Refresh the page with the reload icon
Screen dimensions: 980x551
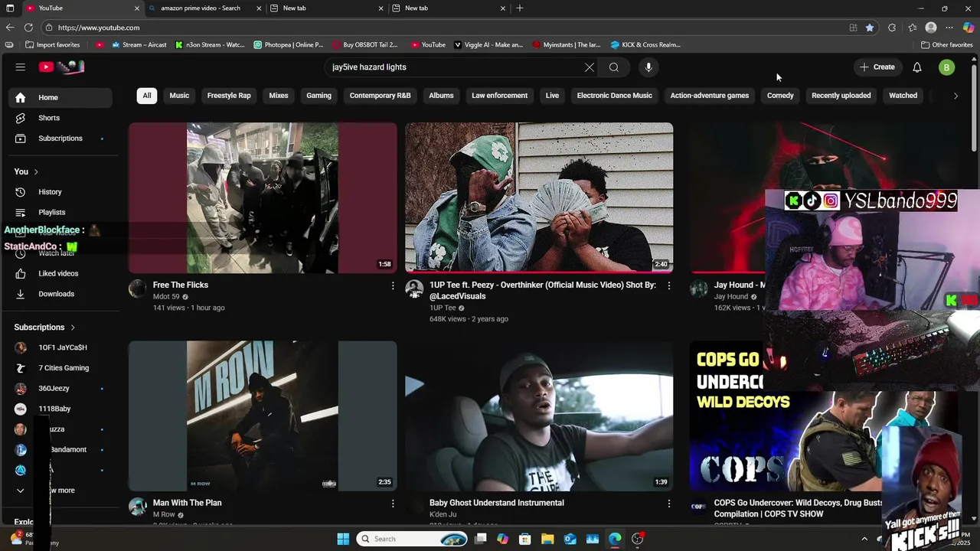tap(28, 28)
